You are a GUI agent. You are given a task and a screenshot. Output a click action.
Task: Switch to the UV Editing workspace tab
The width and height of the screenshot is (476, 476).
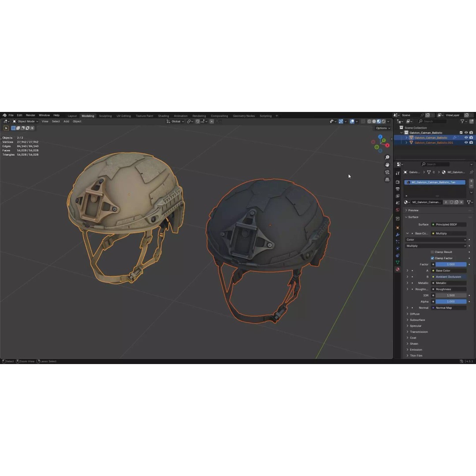pyautogui.click(x=123, y=116)
